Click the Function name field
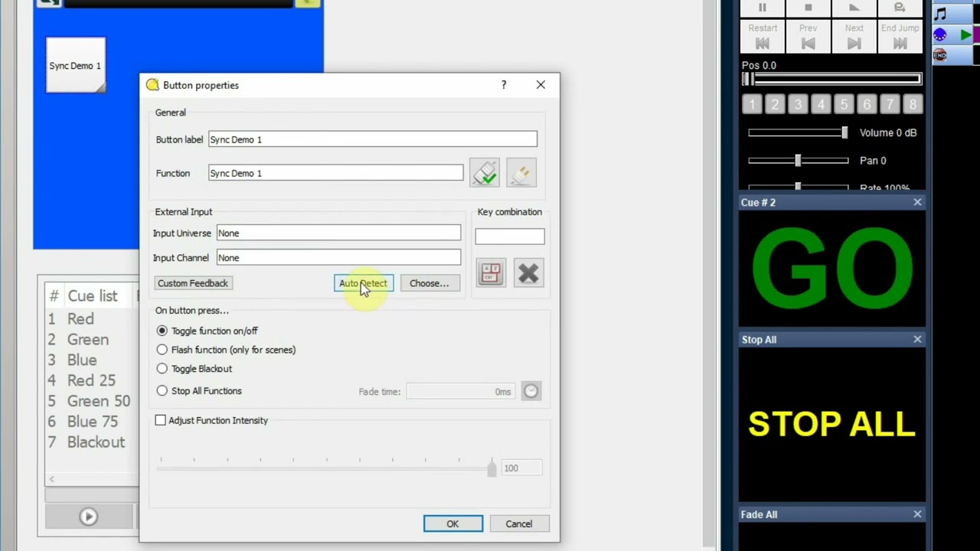 tap(336, 173)
